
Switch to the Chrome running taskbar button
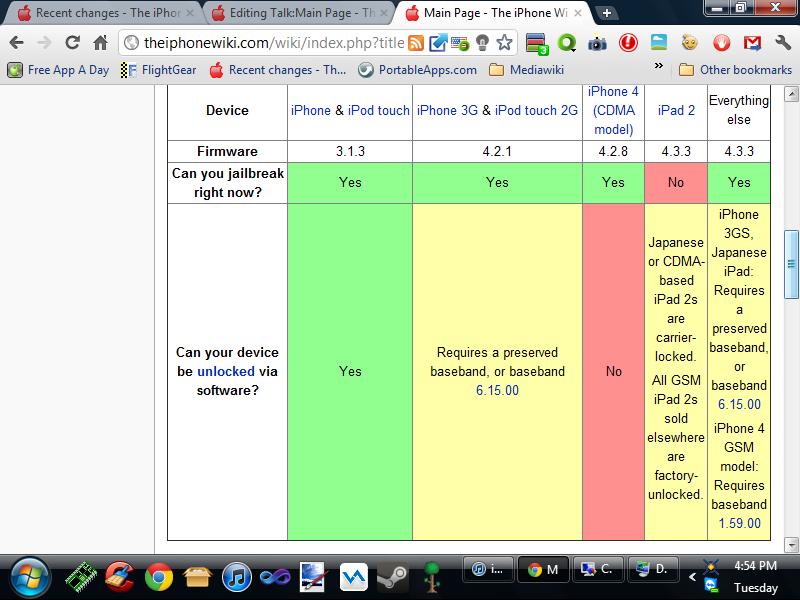(x=543, y=569)
